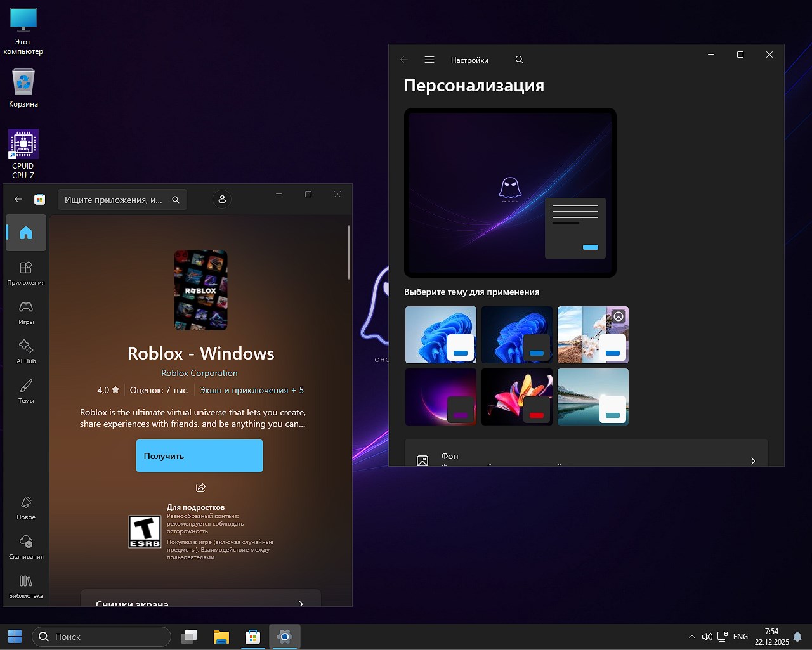This screenshot has height=650, width=812.
Task: Apply the light Windows bloom theme
Action: pos(441,335)
